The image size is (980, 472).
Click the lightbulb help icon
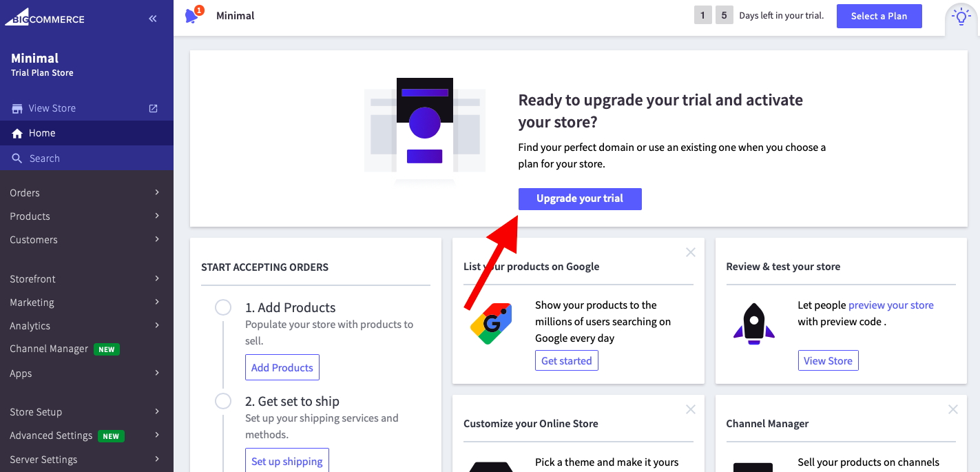tap(961, 17)
